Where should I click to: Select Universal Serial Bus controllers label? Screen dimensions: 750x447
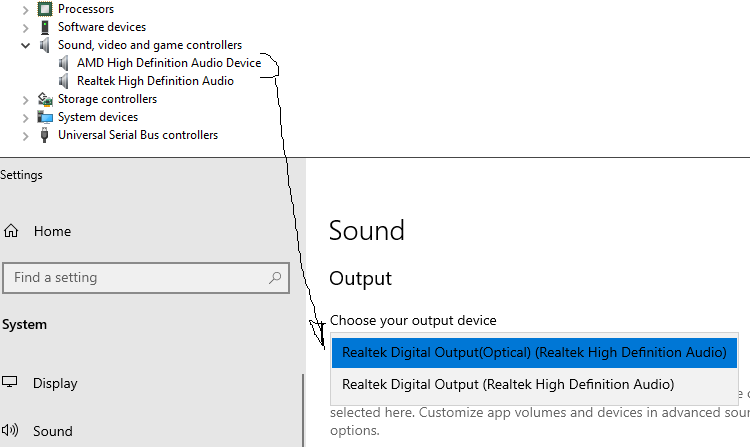138,135
